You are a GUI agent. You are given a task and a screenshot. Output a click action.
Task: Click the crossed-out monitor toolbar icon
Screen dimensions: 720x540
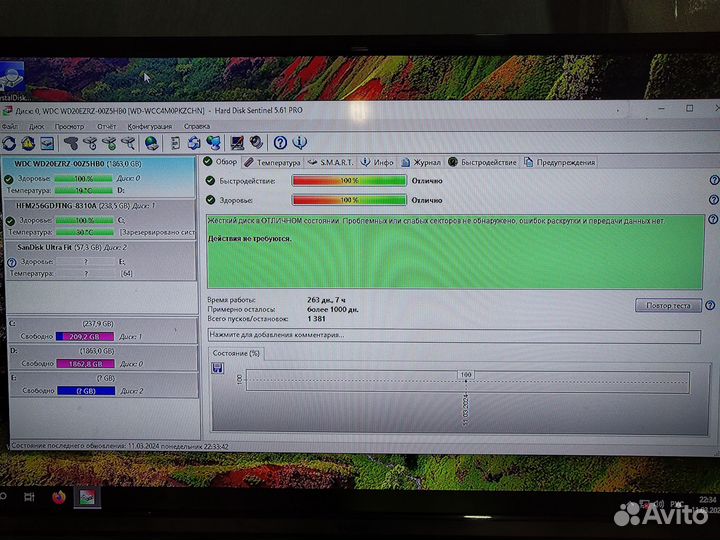tap(237, 143)
